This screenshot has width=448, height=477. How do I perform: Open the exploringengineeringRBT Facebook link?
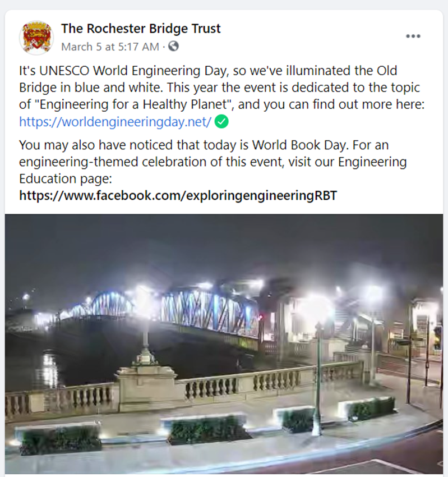(178, 196)
